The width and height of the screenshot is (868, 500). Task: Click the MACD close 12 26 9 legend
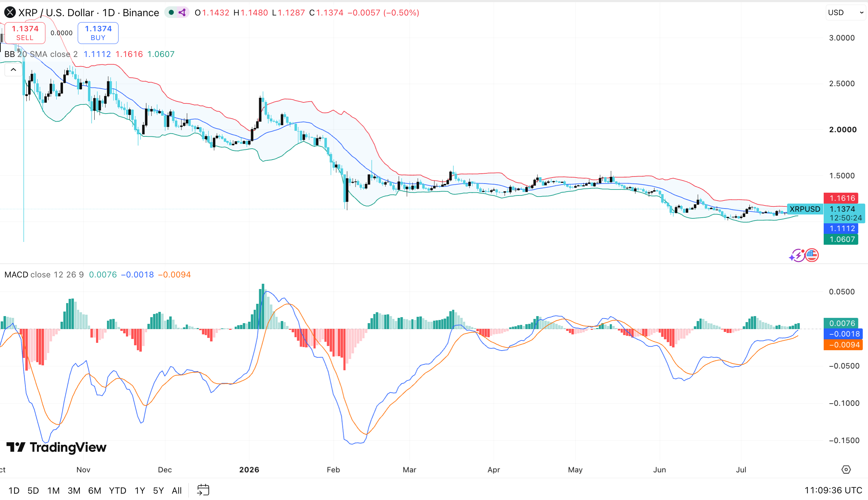point(44,275)
